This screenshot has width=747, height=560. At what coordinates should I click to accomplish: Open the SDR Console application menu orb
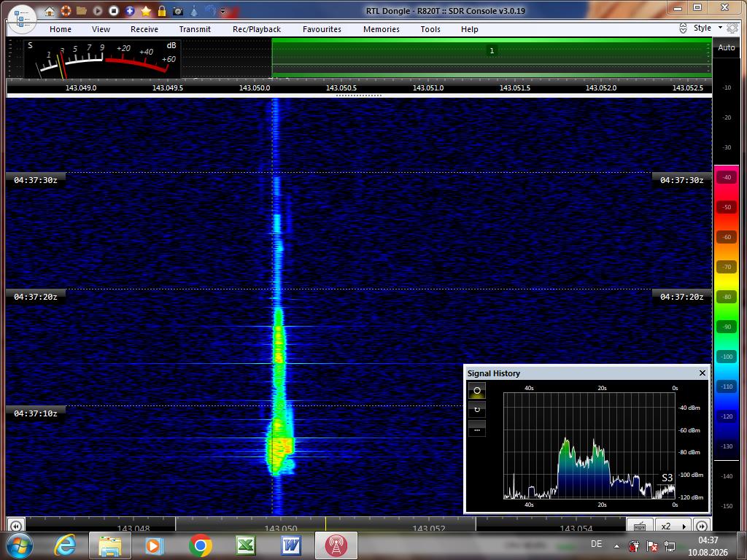pyautogui.click(x=21, y=20)
